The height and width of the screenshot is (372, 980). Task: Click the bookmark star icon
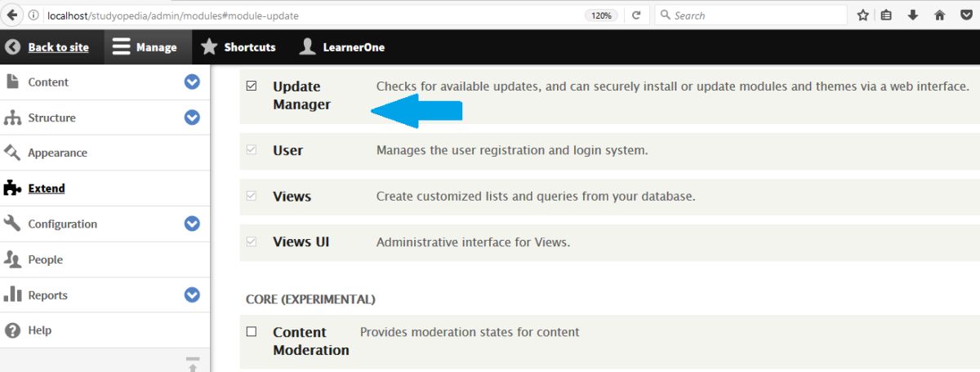(863, 15)
